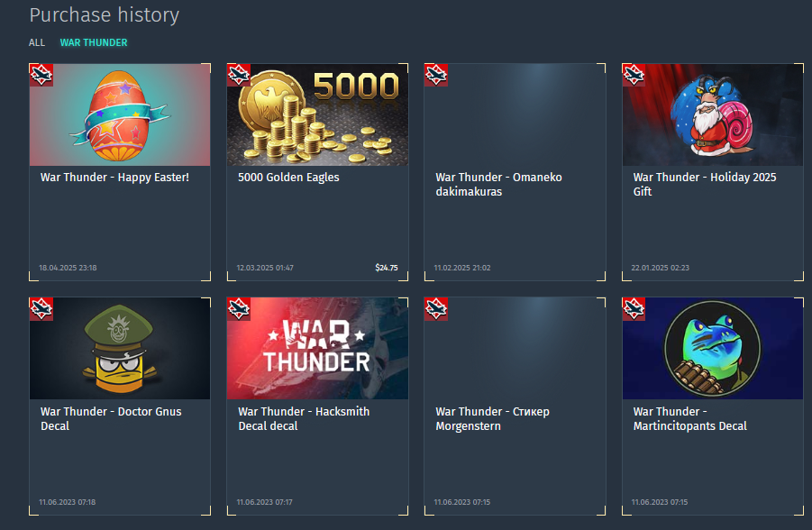Click the plane badge on Doctor Gnus Decal card
This screenshot has height=530, width=812.
coord(41,309)
